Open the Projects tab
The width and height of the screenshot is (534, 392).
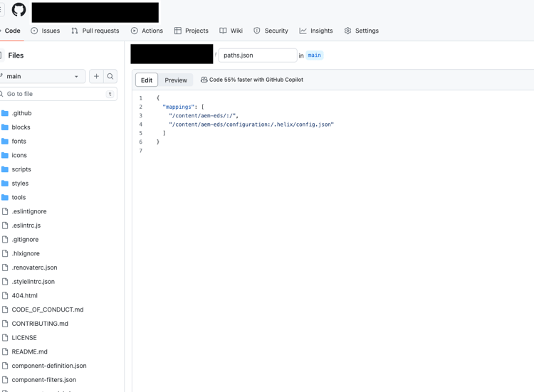(191, 31)
